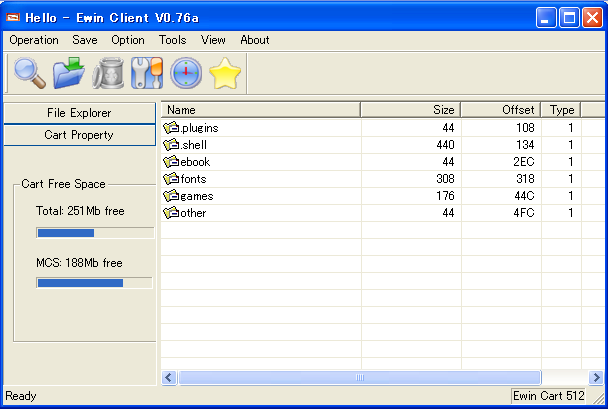Viewport: 608px width, 409px height.
Task: Click the Total: 251Mb free label
Action: point(80,211)
